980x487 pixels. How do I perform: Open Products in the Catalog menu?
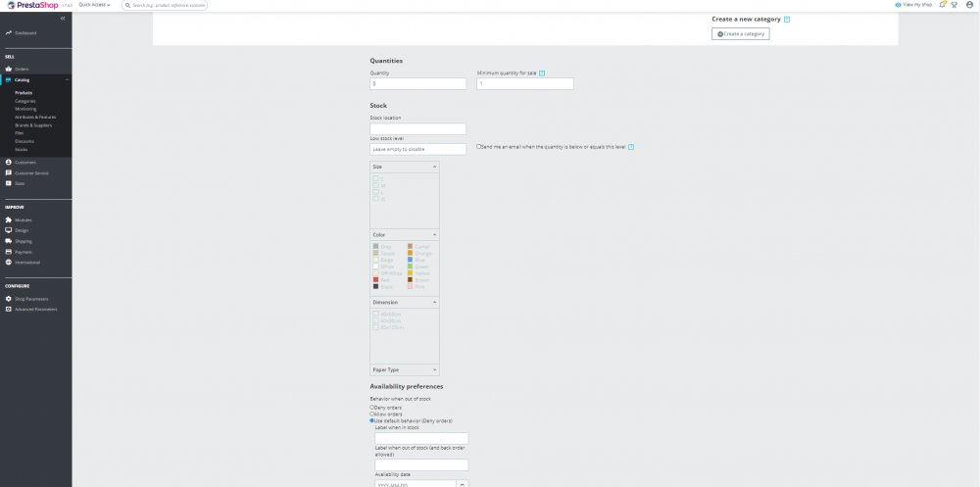(x=24, y=92)
